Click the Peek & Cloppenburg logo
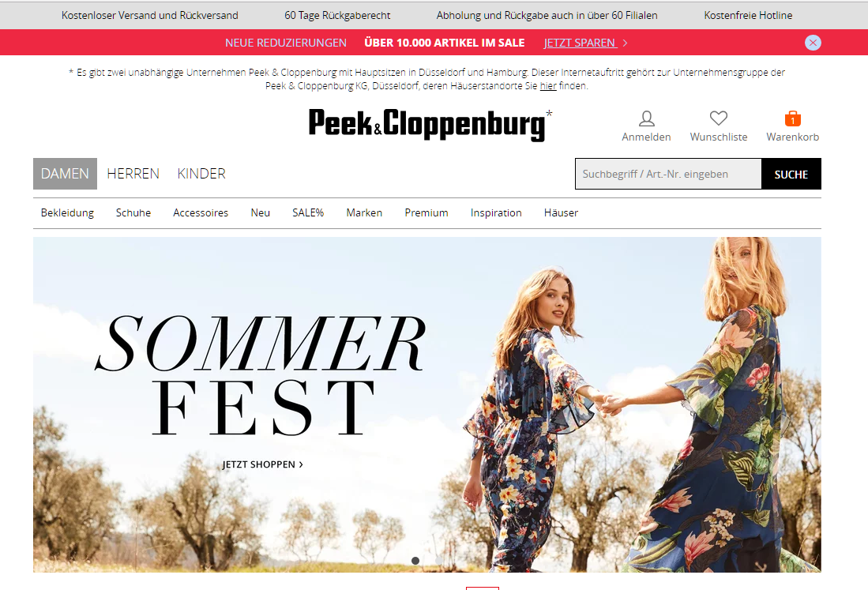 tap(430, 125)
